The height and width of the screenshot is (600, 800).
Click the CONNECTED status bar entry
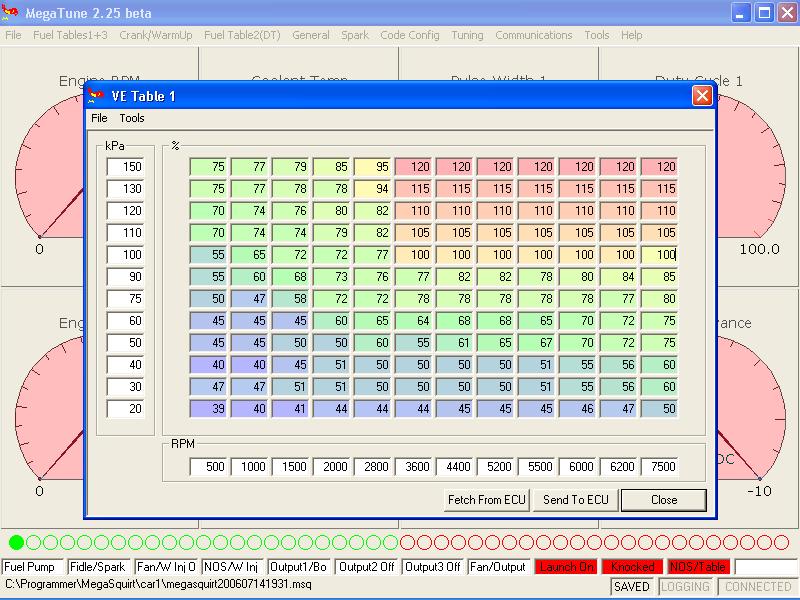click(758, 587)
